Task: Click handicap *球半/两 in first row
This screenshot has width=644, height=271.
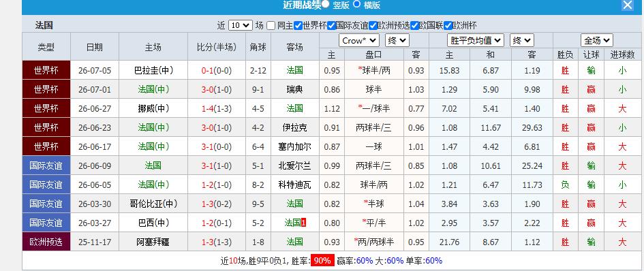Action: [373, 70]
